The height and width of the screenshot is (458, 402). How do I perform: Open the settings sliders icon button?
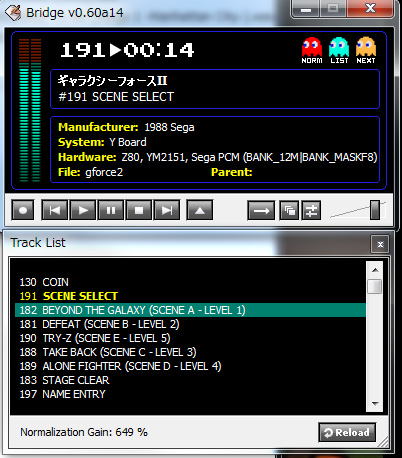tap(311, 210)
